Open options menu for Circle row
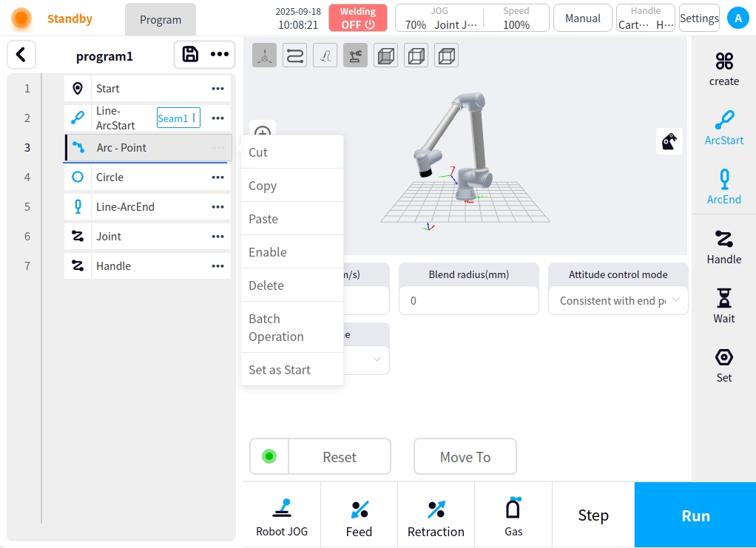Screen dimensions: 756x548 pos(217,177)
